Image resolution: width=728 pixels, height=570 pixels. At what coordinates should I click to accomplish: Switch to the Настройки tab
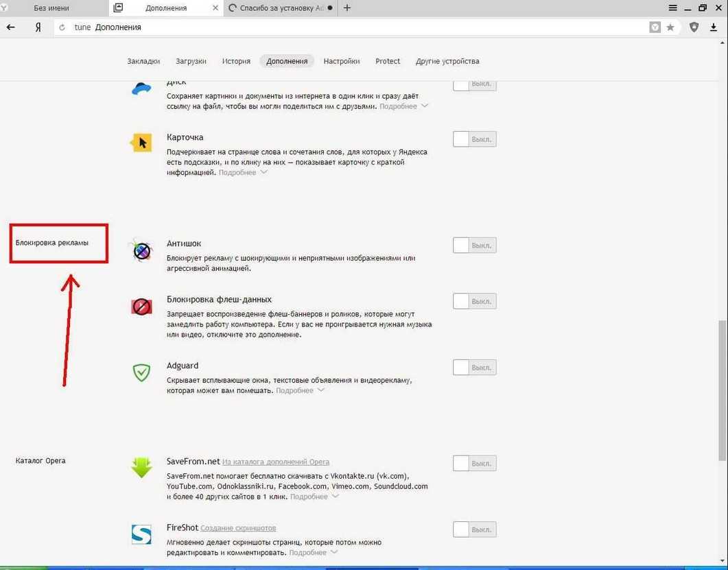[342, 61]
